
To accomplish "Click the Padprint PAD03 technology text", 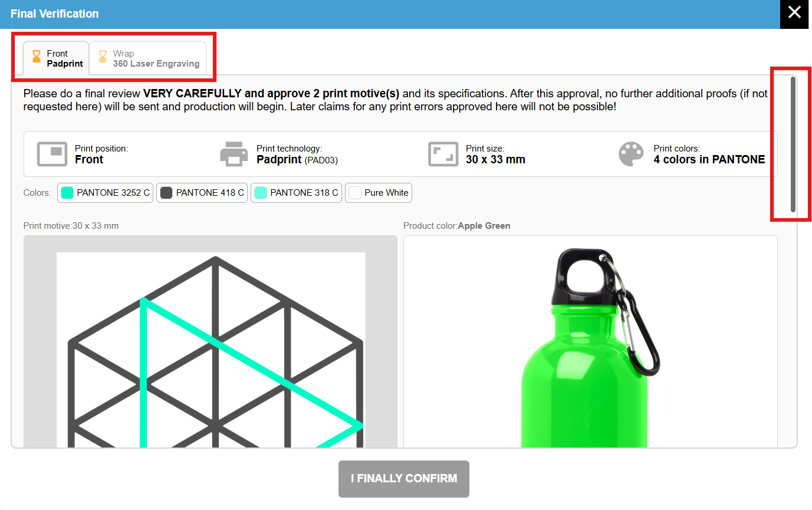I will tap(297, 160).
